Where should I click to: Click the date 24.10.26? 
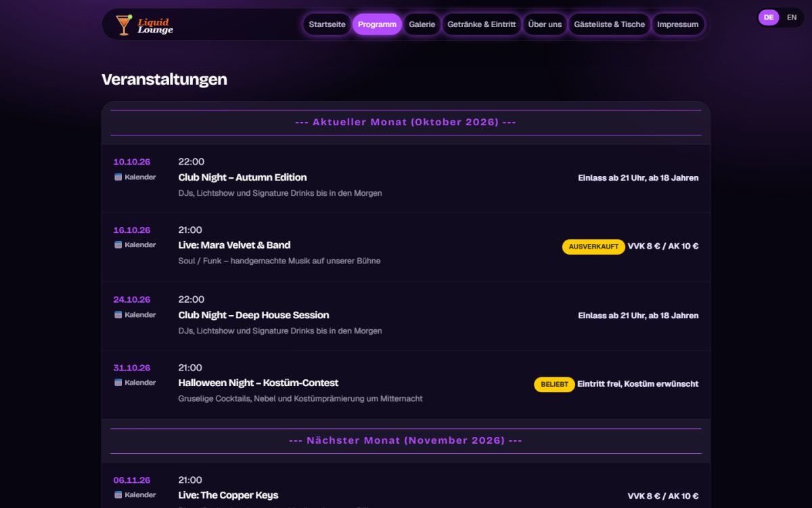132,299
